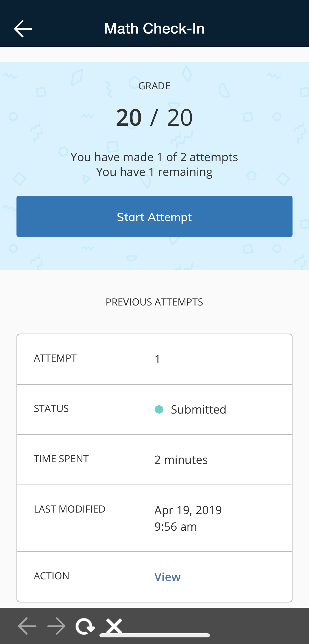Close the web view with the X icon
Screen dimensions: 309x644
pyautogui.click(x=114, y=626)
